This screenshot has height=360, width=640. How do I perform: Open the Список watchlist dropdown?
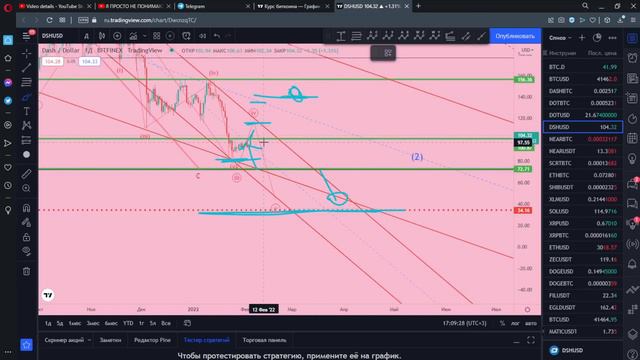tap(560, 38)
